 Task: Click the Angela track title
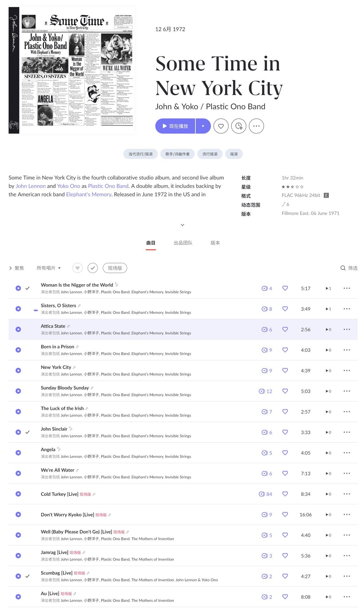[48, 449]
